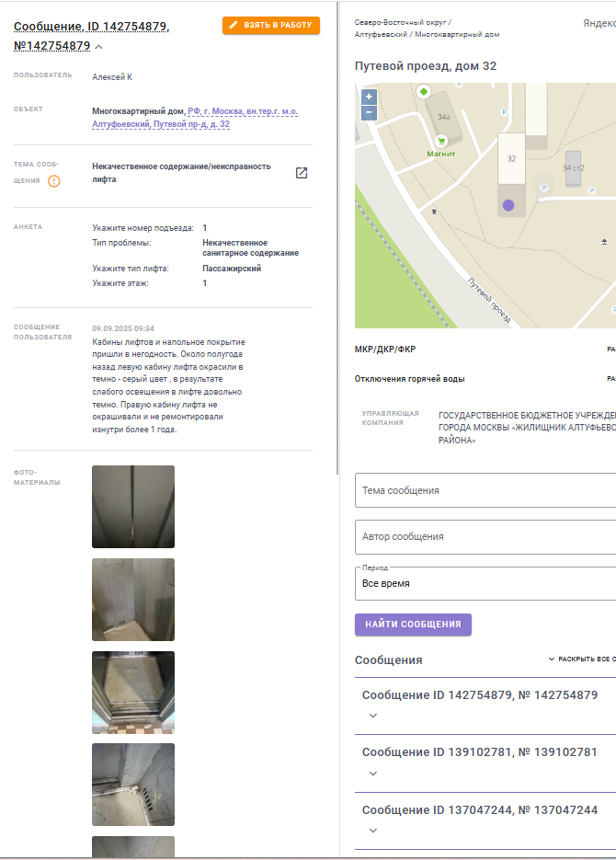
Task: Click the user message text about elevator cabins
Action: point(169,385)
